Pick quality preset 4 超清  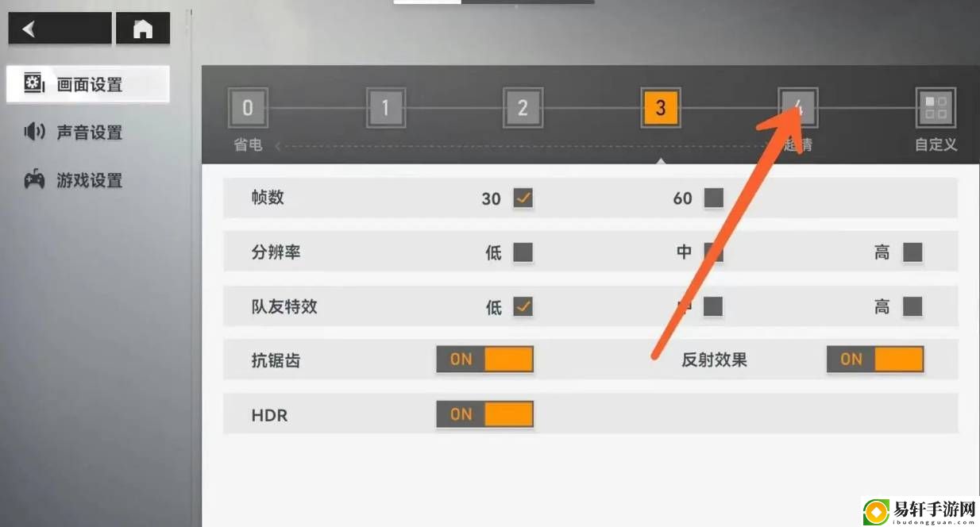tap(797, 108)
